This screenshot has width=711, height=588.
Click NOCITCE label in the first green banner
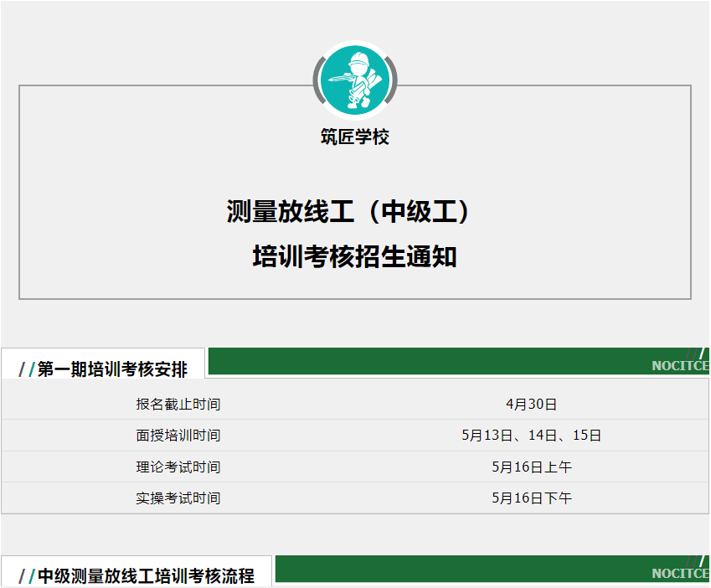[x=679, y=366]
